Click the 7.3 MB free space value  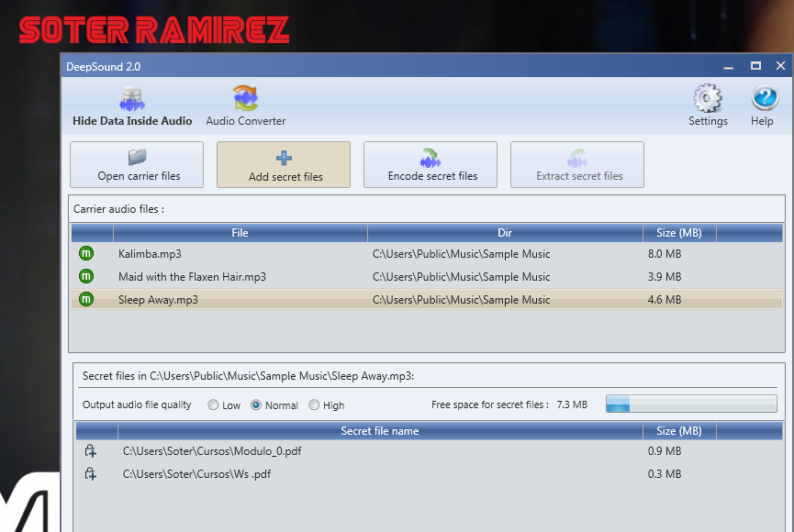click(x=572, y=405)
